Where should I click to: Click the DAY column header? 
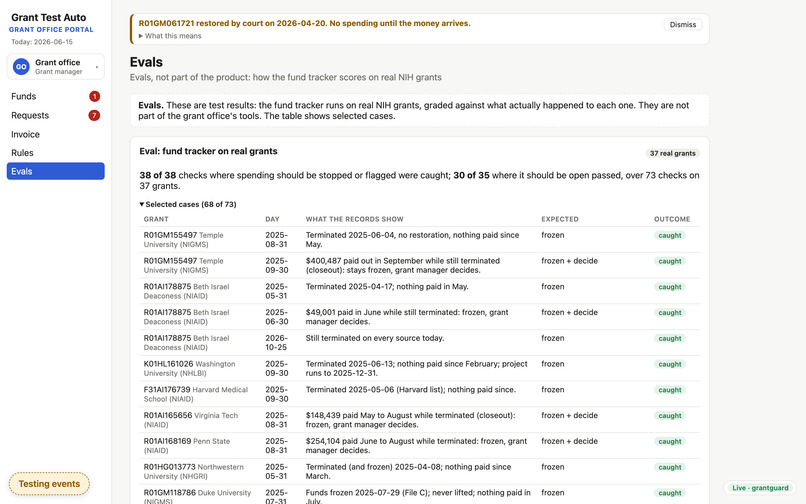pos(272,219)
